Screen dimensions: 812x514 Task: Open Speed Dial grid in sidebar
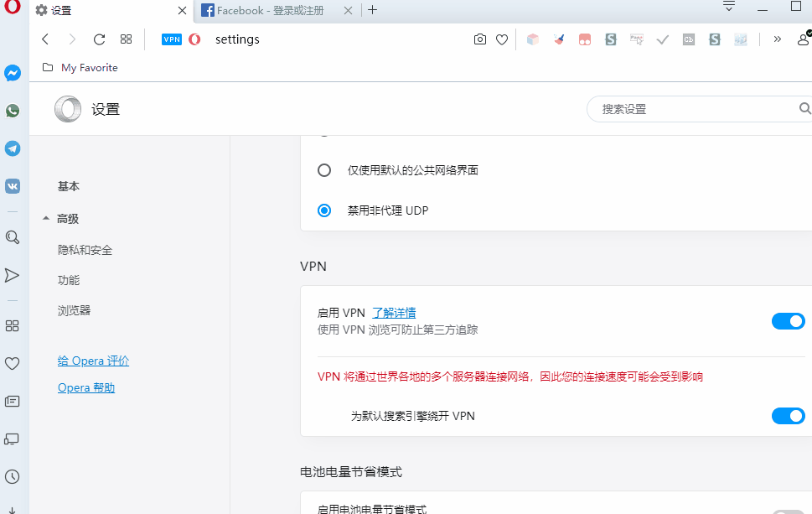tap(12, 325)
